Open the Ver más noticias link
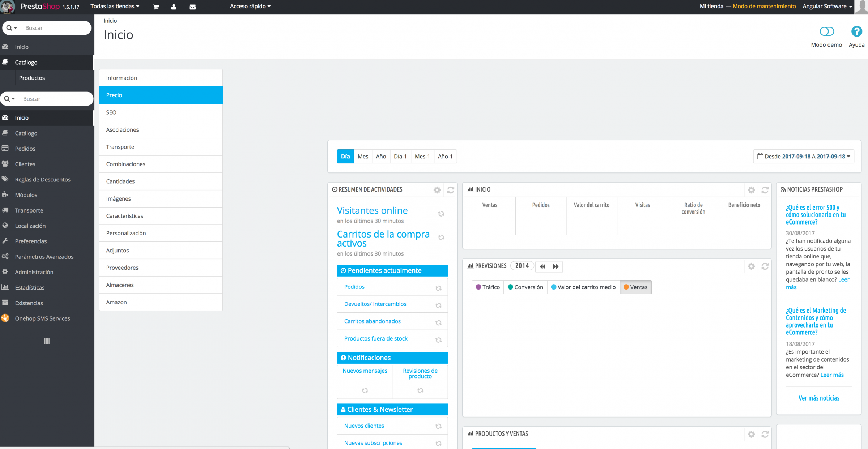The height and width of the screenshot is (449, 868). tap(819, 398)
